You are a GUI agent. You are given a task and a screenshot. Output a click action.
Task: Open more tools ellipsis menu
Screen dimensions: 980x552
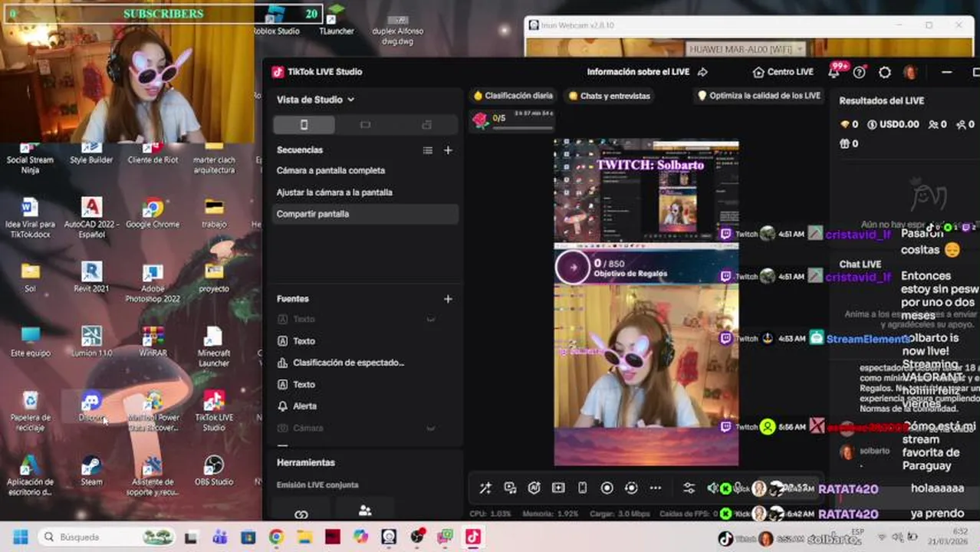[x=655, y=488]
